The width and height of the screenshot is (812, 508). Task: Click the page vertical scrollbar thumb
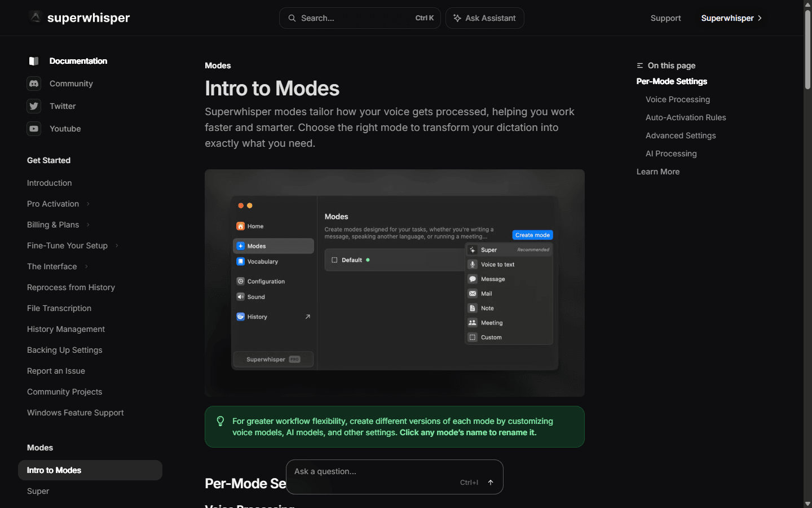click(x=807, y=49)
